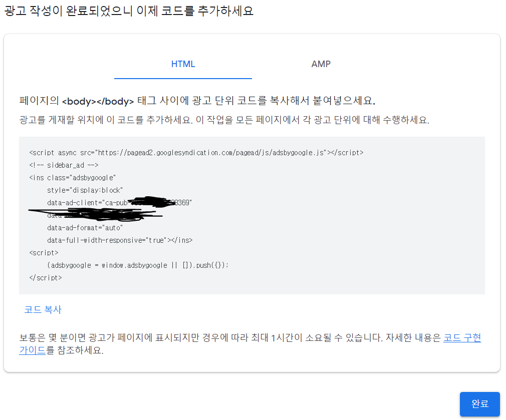Viewport: 506px width, 420px height.
Task: Click the adsbygoogle push script line
Action: (138, 265)
